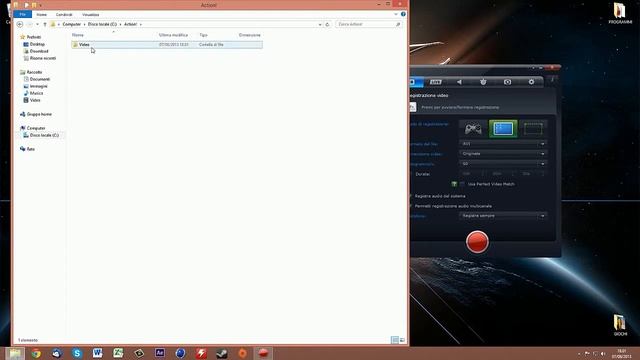Switch to details view in status bar
Viewport: 640px width, 360px height.
coord(395,340)
